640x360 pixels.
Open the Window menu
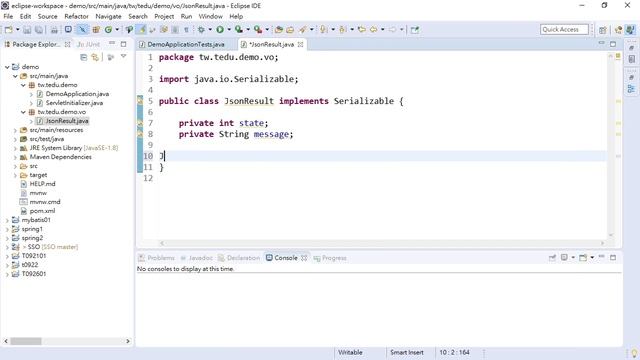click(x=211, y=16)
